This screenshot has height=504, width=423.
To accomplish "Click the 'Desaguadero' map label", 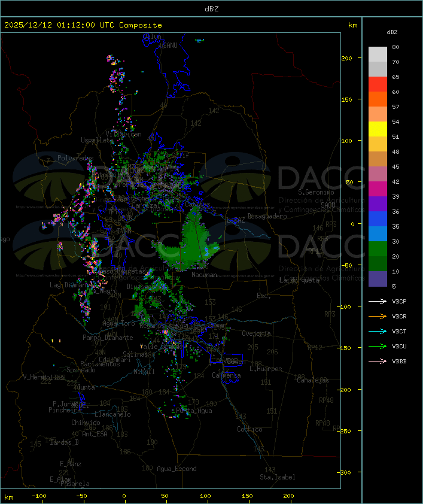I will [267, 216].
